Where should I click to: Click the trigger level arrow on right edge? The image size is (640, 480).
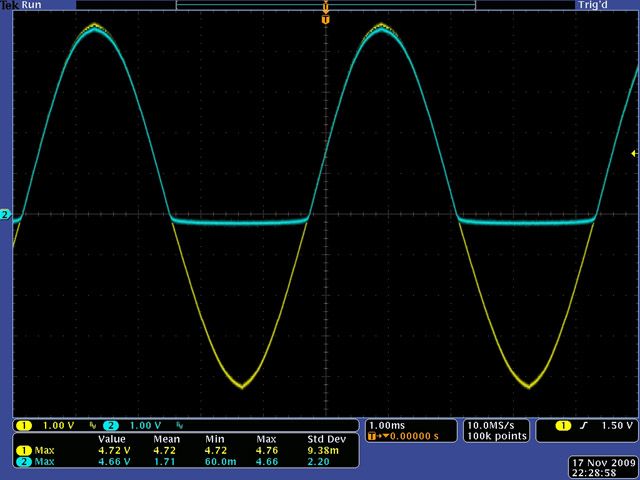coord(633,153)
